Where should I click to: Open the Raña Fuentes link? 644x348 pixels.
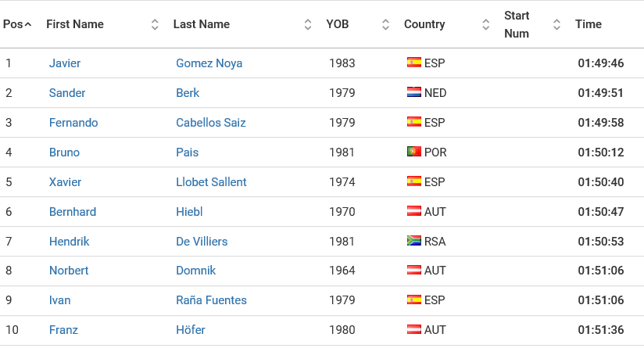click(211, 300)
